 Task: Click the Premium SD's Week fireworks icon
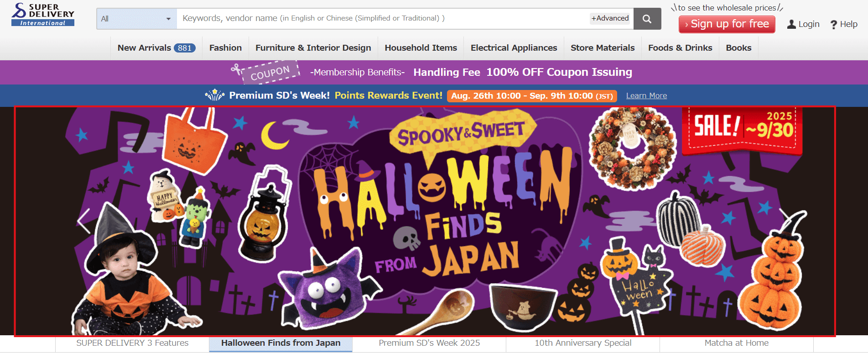(215, 95)
